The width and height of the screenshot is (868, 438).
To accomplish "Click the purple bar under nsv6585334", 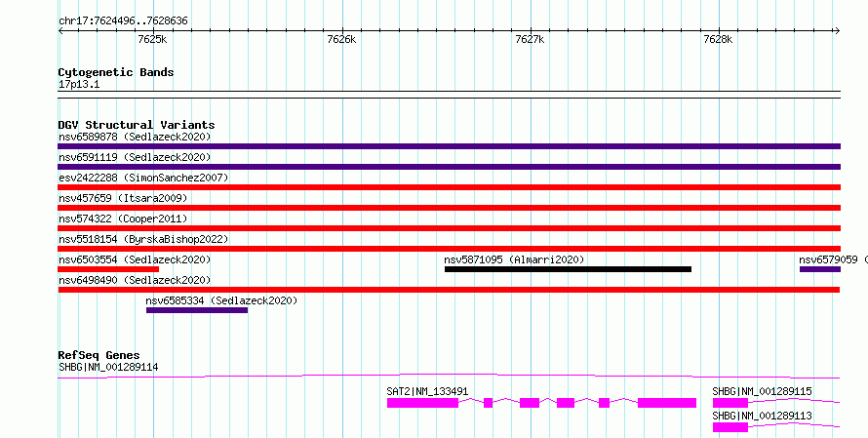I will pos(197,310).
